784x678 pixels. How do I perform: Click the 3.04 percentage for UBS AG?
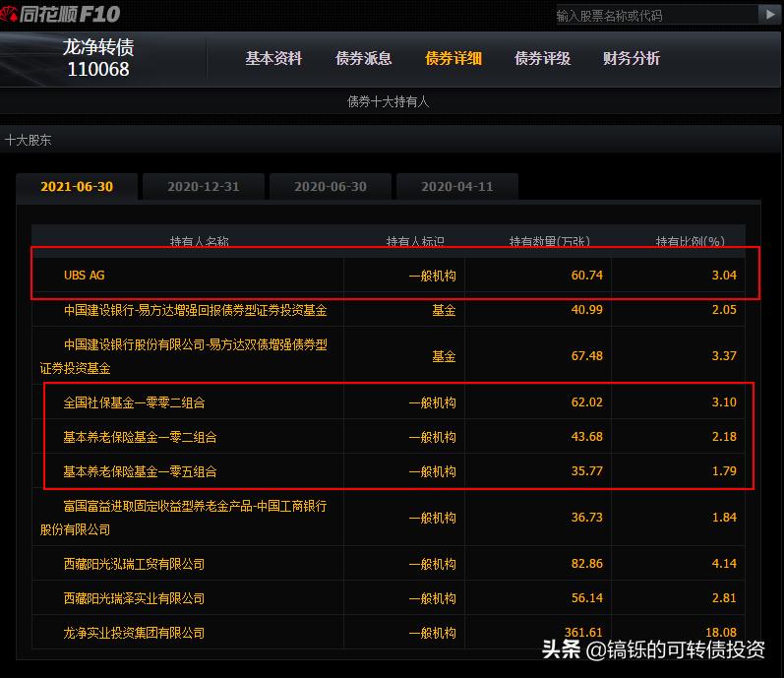coord(724,275)
